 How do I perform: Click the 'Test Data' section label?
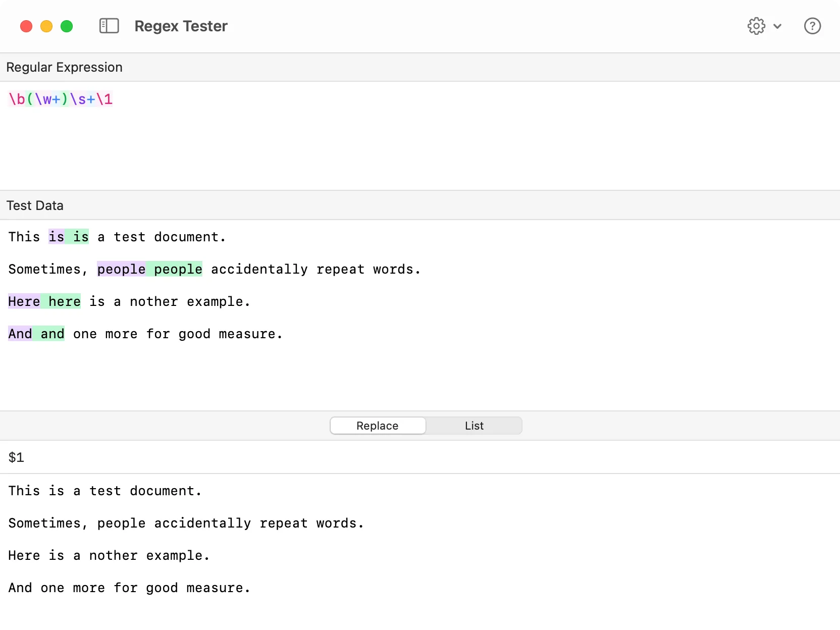35,205
